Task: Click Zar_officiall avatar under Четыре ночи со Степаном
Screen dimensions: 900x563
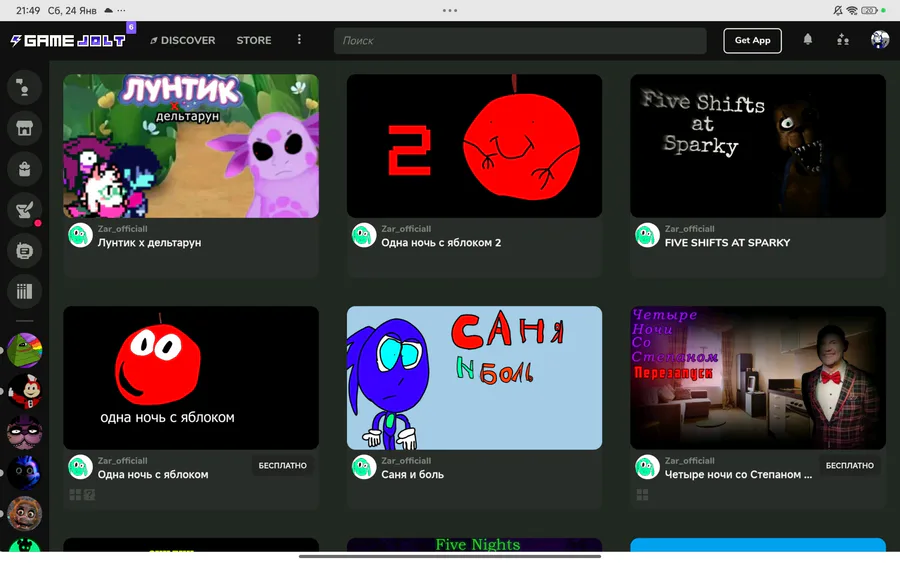Action: [647, 467]
